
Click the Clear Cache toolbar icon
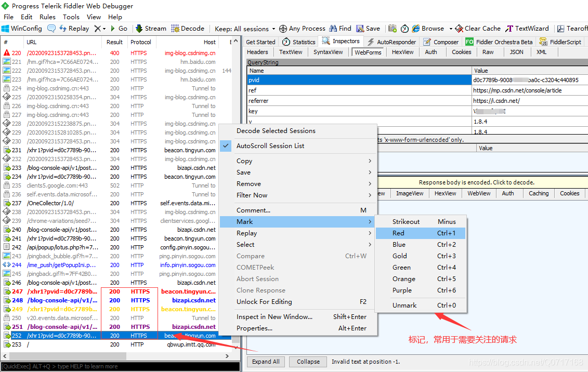pos(459,29)
